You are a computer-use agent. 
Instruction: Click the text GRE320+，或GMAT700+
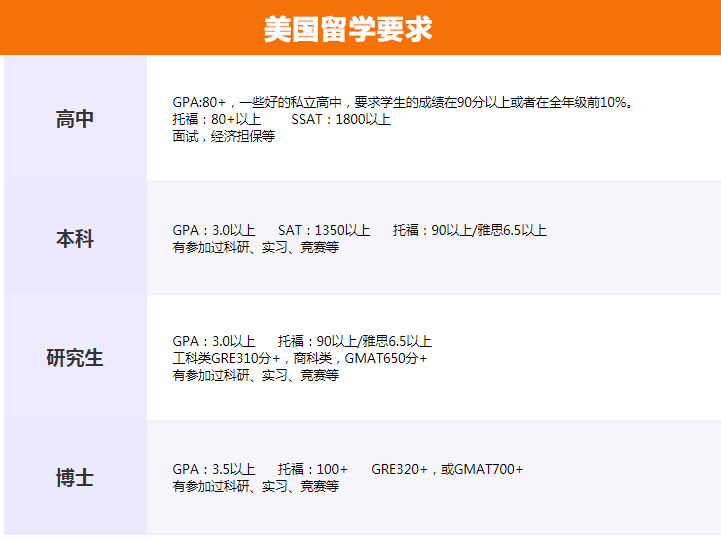447,469
